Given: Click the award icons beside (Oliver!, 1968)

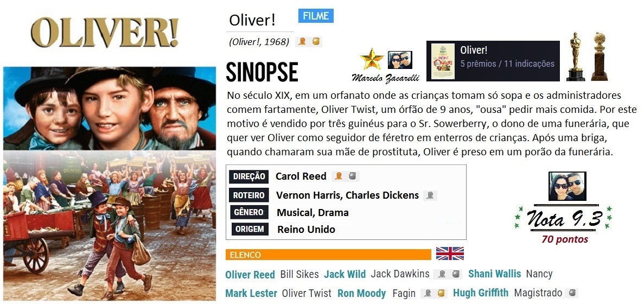Looking at the screenshot, I should (309, 41).
